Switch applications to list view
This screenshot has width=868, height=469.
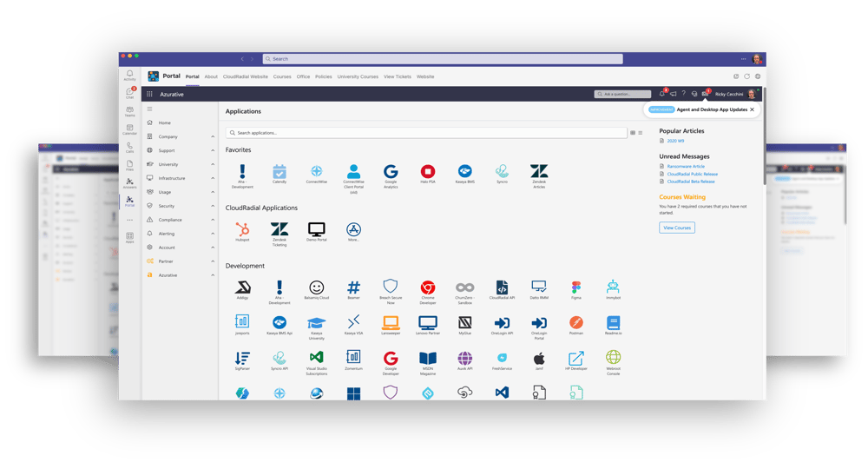[x=641, y=133]
